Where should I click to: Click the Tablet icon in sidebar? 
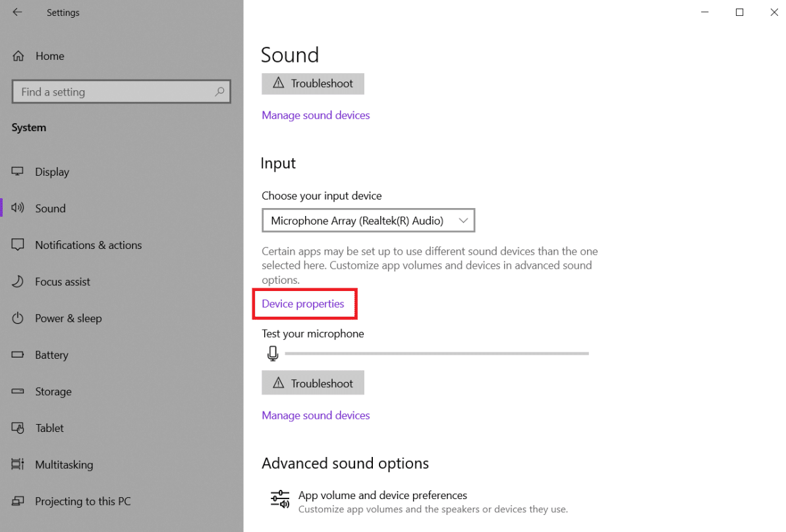(x=18, y=428)
